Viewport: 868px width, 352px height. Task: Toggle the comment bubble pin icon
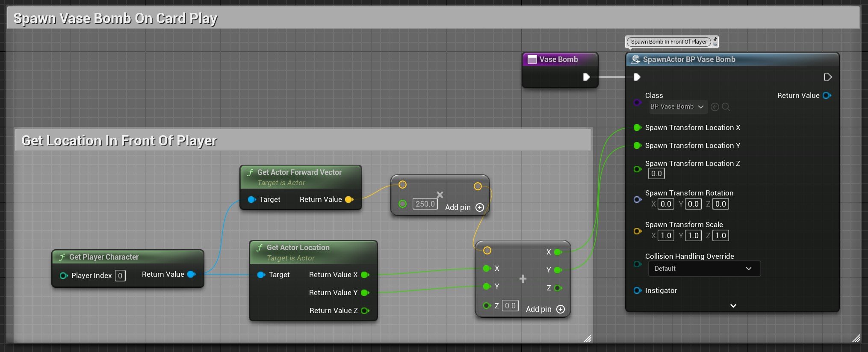715,39
